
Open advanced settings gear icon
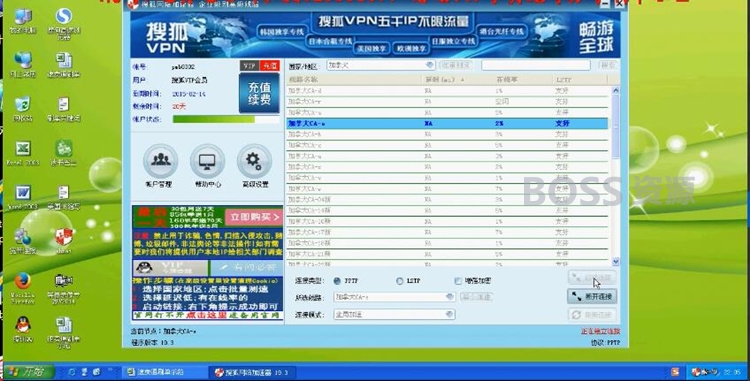[254, 161]
